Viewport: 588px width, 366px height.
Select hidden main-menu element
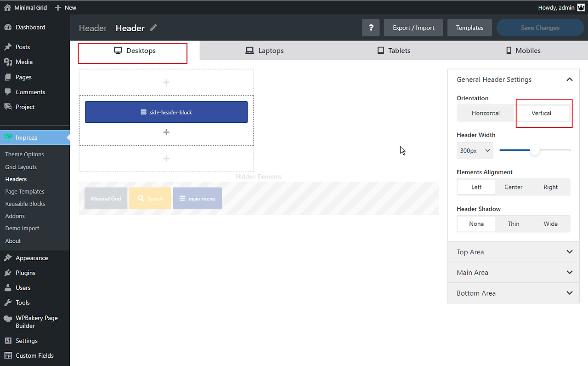pyautogui.click(x=198, y=199)
